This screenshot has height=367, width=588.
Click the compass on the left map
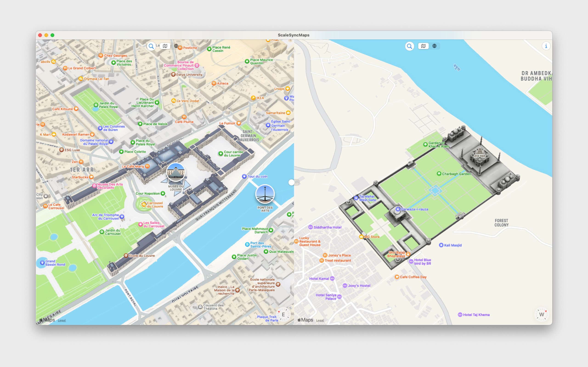click(283, 314)
